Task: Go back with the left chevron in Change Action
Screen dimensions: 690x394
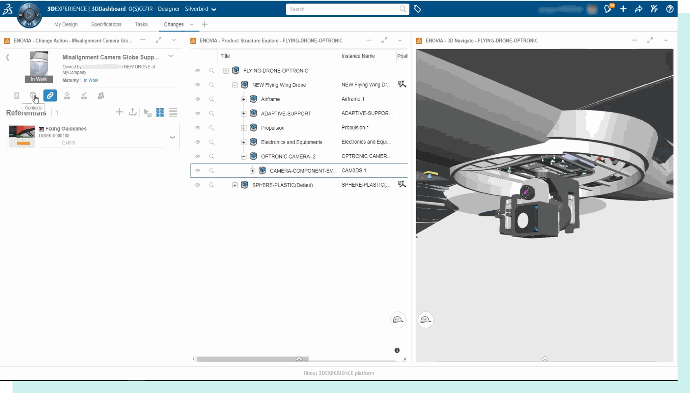Action: click(7, 57)
